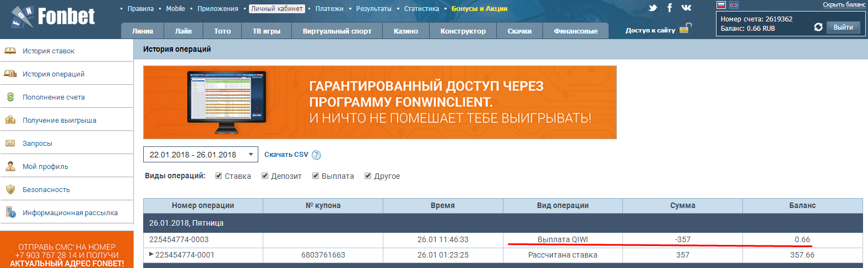Click the lock icon beside Доступ к сайту

click(685, 29)
